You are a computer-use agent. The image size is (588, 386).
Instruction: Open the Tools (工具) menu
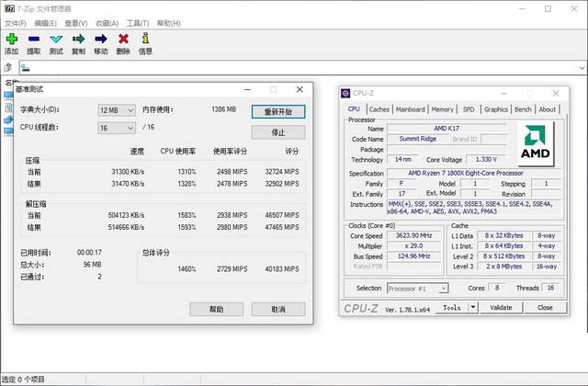pos(138,23)
